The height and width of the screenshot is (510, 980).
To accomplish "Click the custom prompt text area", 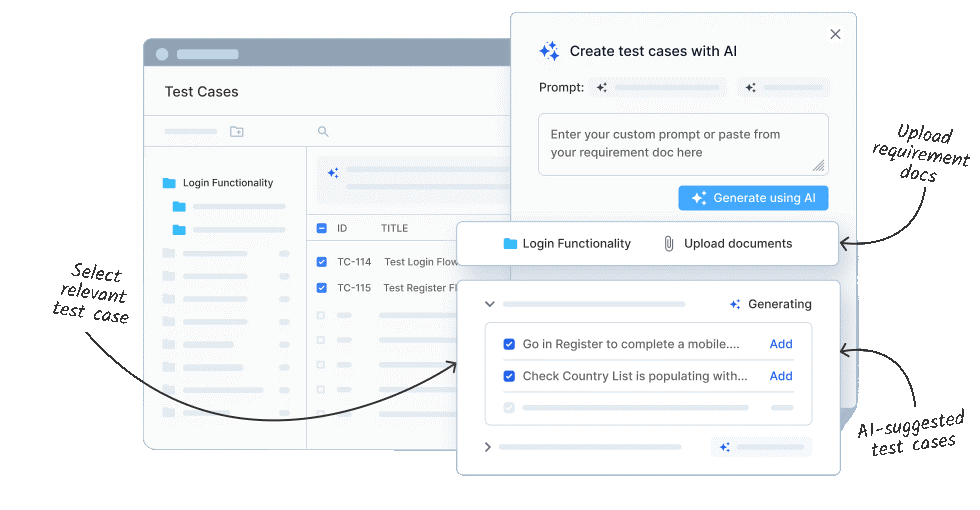I will coord(683,144).
